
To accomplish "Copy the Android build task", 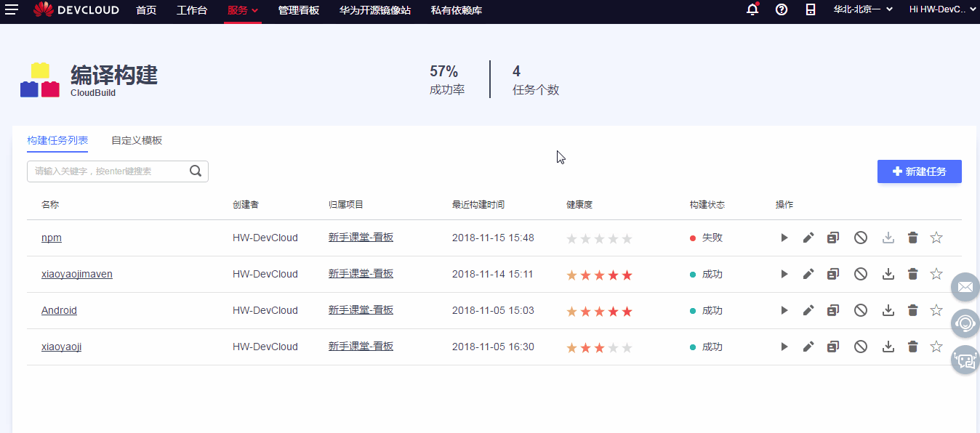I will (x=832, y=310).
